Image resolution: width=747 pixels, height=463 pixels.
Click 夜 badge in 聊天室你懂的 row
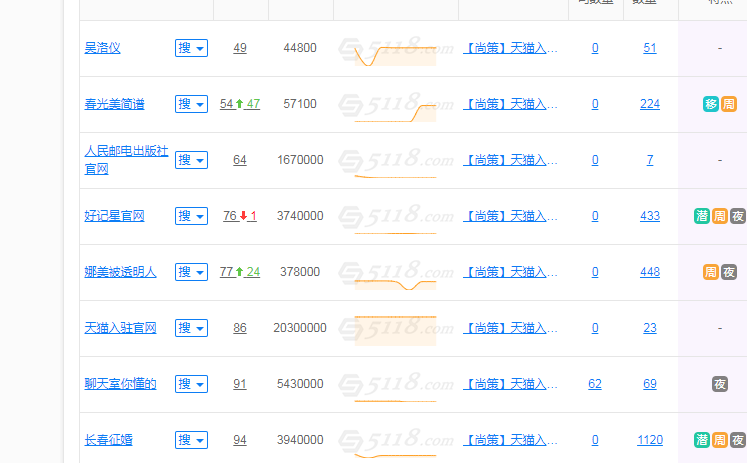tap(720, 384)
